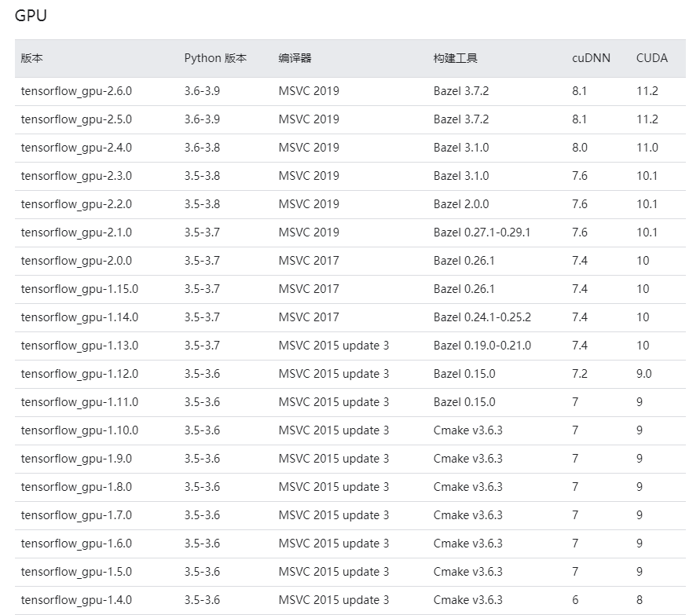The image size is (700, 615).
Task: Click CUDA 9 in tensorflow_gpu-1.9.0 row
Action: point(640,459)
